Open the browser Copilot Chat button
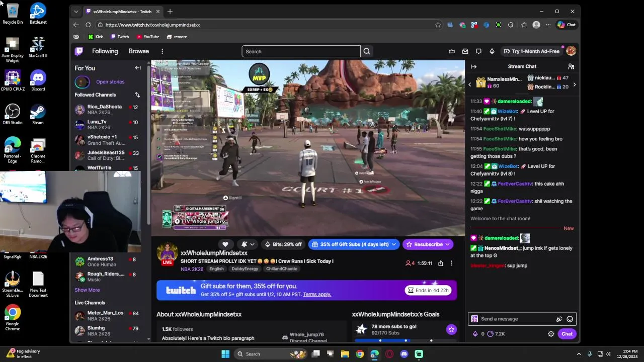The image size is (644, 362). [x=567, y=25]
